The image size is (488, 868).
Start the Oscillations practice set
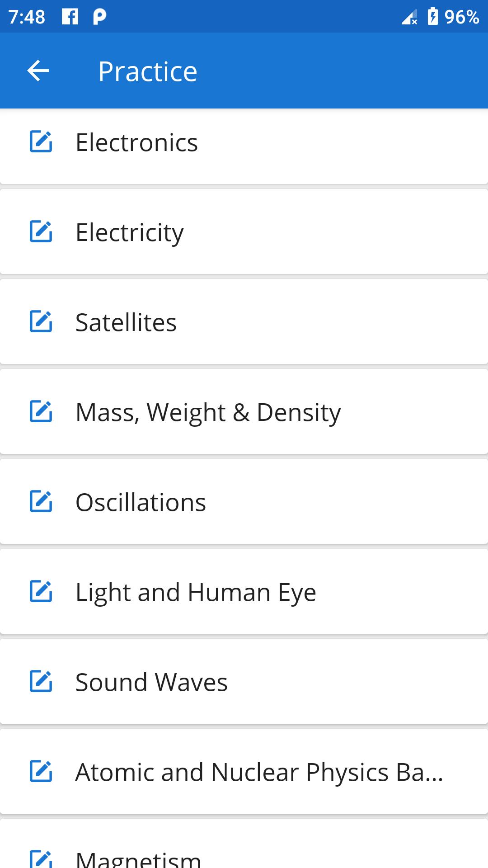(141, 503)
